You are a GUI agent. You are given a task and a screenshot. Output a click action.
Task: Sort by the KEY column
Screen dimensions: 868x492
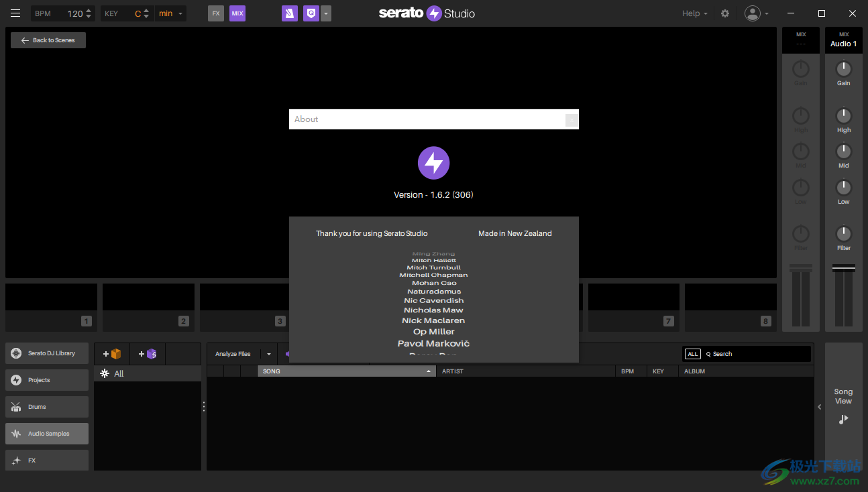(x=663, y=371)
